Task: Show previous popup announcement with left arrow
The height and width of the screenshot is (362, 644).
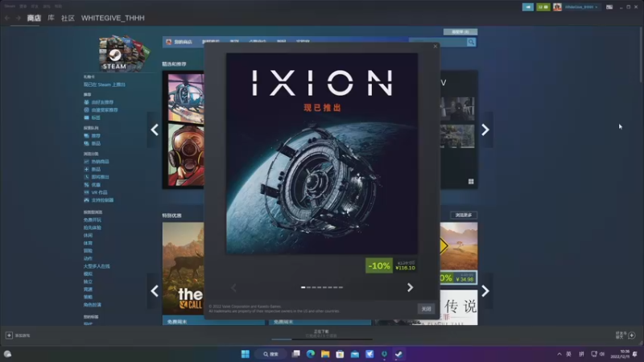Action: (233, 287)
